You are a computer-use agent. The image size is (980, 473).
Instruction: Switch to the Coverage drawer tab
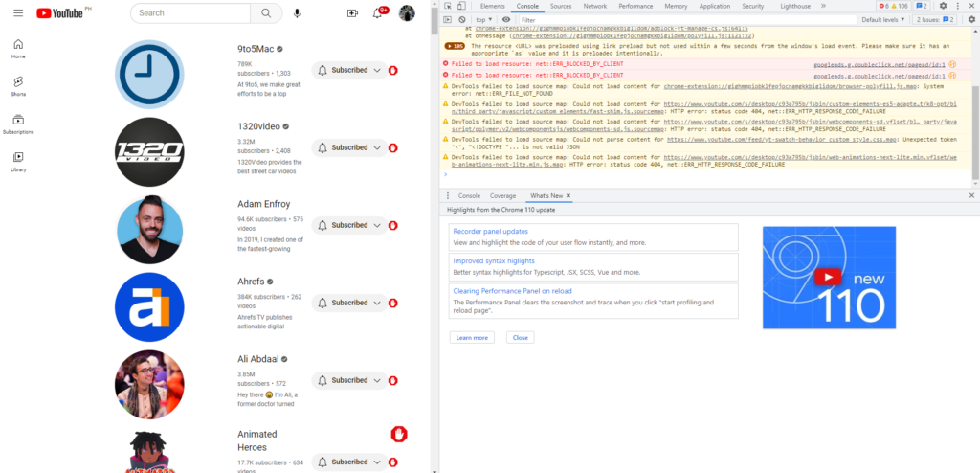tap(502, 195)
